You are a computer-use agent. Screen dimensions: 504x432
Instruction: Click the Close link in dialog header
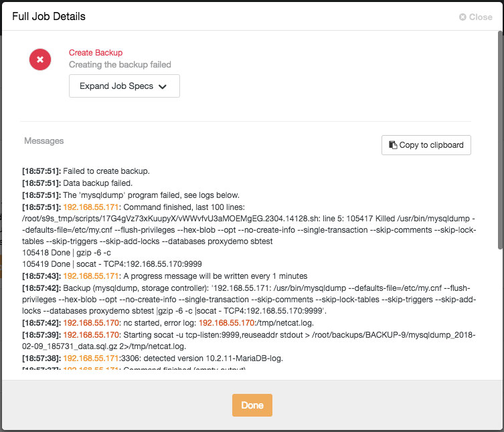pos(476,17)
